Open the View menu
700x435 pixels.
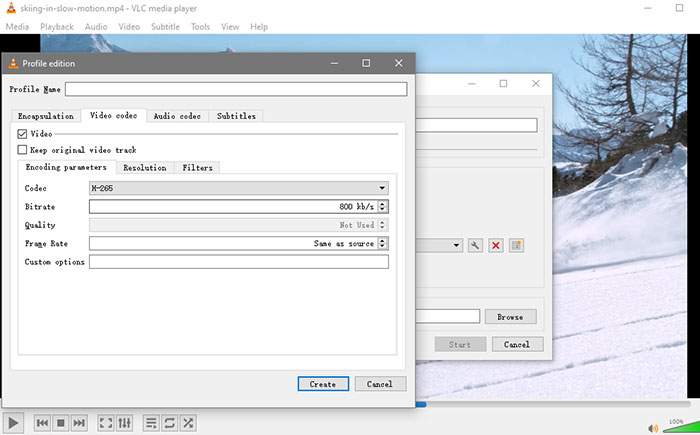coord(230,27)
